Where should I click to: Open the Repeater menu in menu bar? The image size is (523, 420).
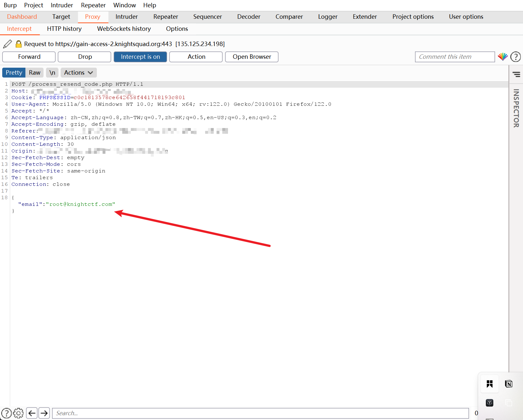point(93,5)
